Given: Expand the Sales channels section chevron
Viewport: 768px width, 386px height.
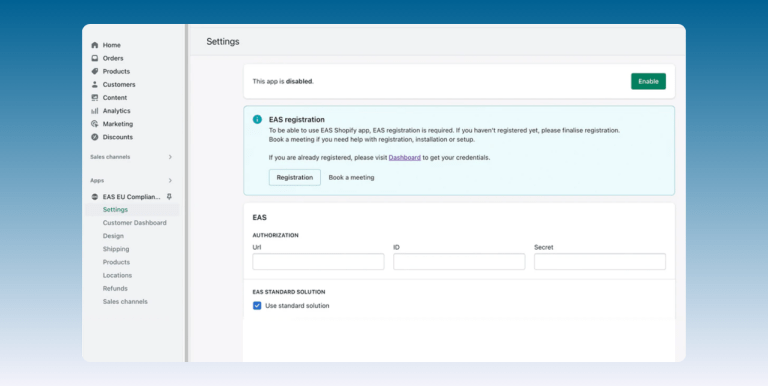Looking at the screenshot, I should (x=170, y=157).
